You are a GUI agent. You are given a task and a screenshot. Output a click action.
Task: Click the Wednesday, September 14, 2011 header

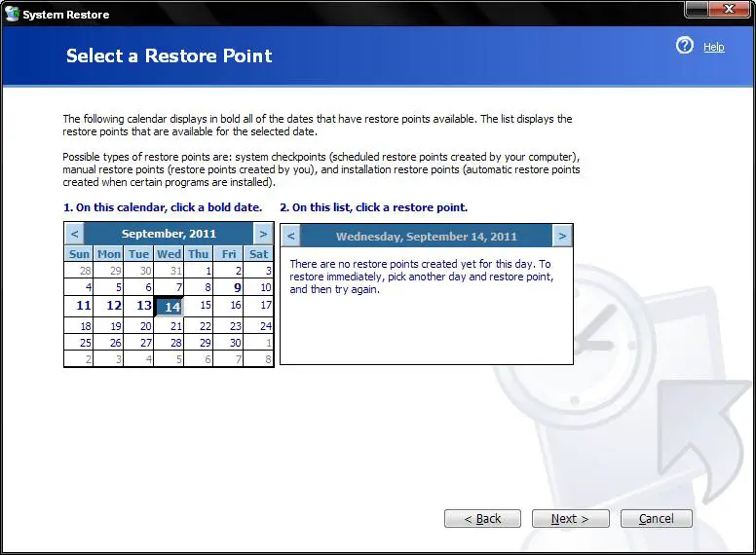[427, 237]
